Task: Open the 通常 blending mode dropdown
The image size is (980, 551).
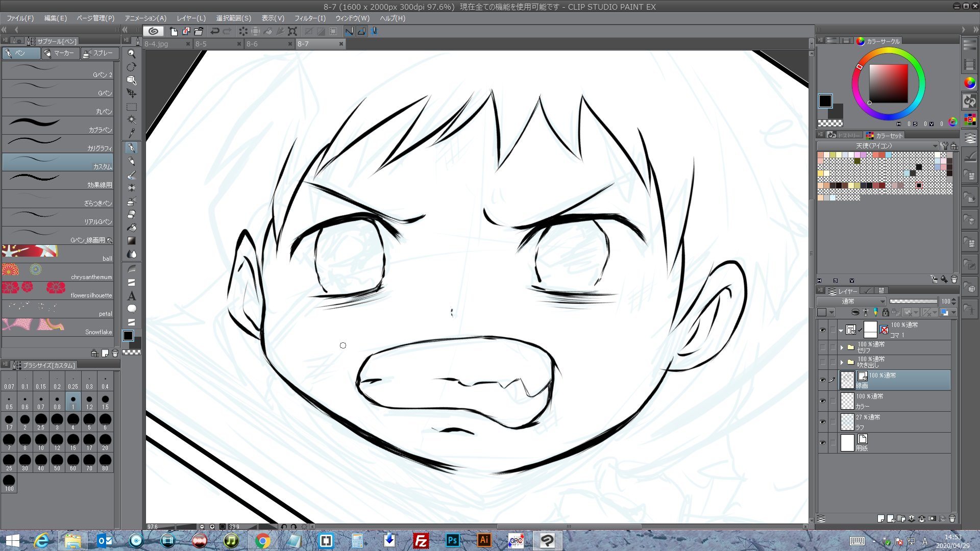Action: click(x=851, y=302)
